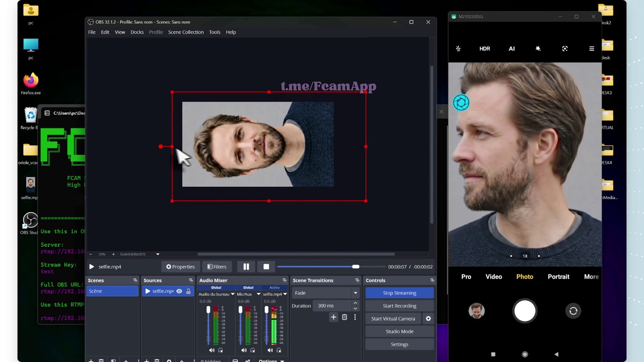Select the Scène scene
Image resolution: width=644 pixels, height=362 pixels.
(112, 291)
